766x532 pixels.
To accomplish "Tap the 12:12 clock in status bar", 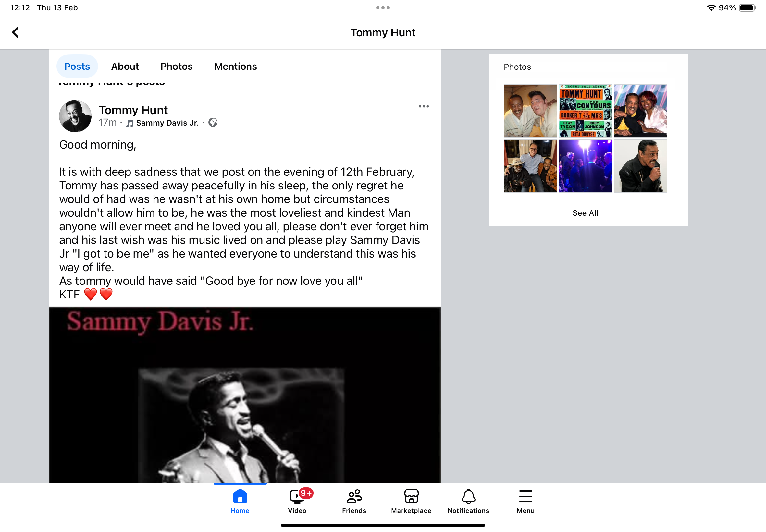I will (20, 8).
